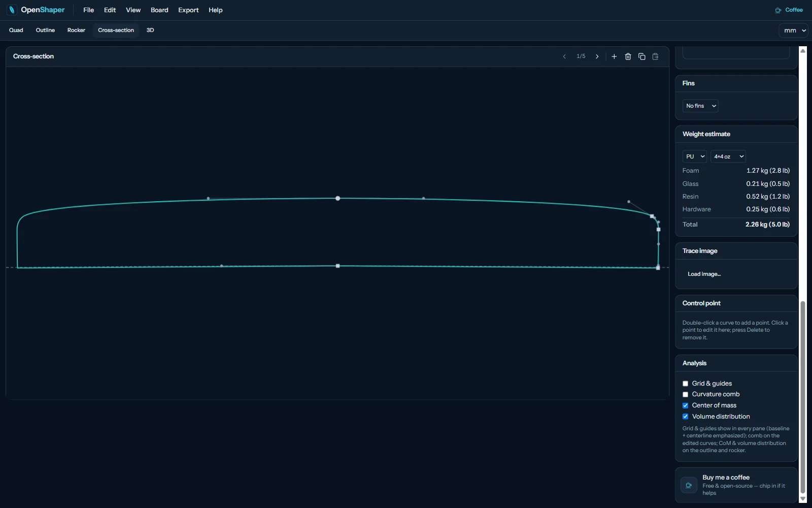Viewport: 812px width, 508px height.
Task: Open the PU foam type dropdown
Action: pyautogui.click(x=695, y=156)
